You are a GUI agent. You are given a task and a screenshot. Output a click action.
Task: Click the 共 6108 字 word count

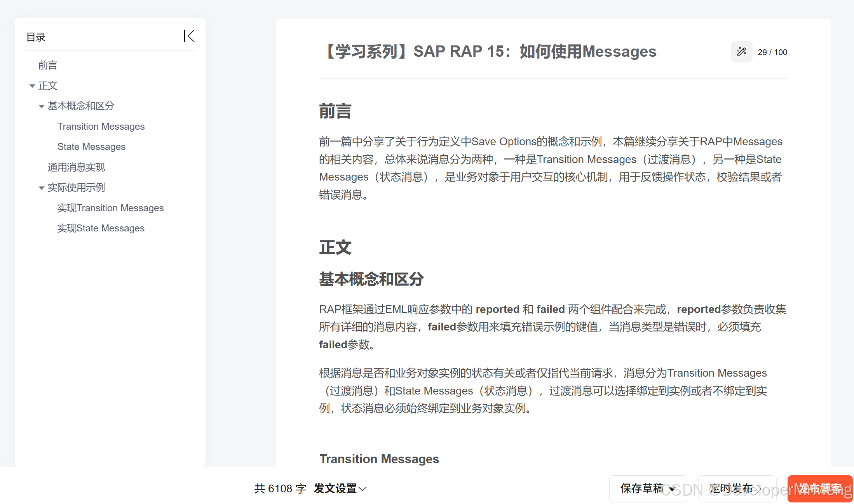coord(280,488)
